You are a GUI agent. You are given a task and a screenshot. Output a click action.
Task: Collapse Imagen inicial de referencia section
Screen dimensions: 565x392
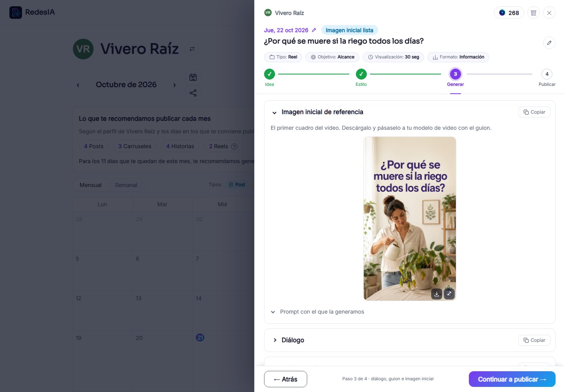click(275, 113)
